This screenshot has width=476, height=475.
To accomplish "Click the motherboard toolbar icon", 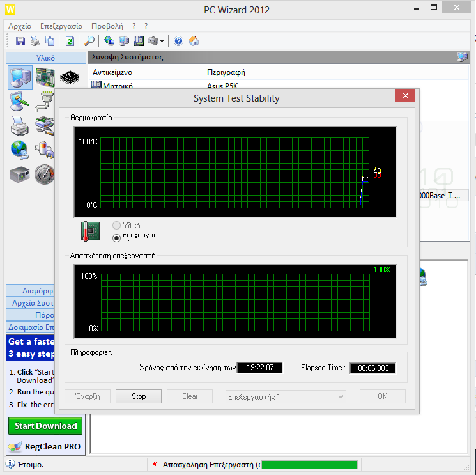I will [x=139, y=41].
